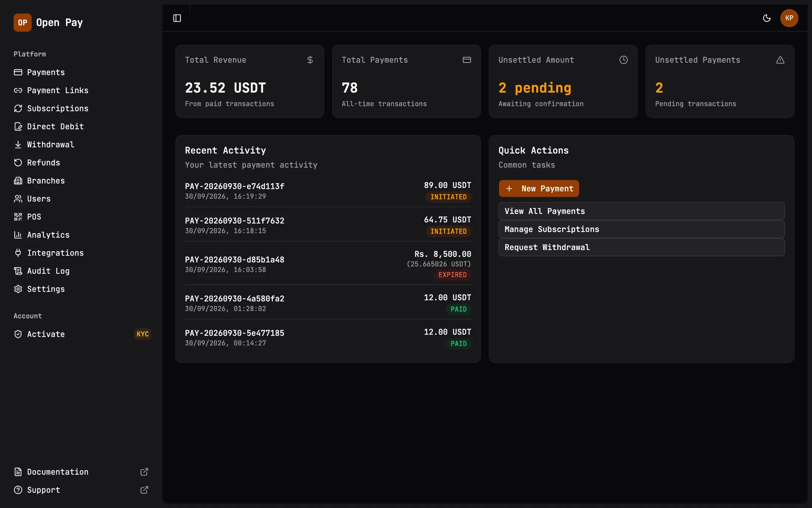This screenshot has height=508, width=812.
Task: Open payment PAY-20260930-e74d113f
Action: [328, 191]
